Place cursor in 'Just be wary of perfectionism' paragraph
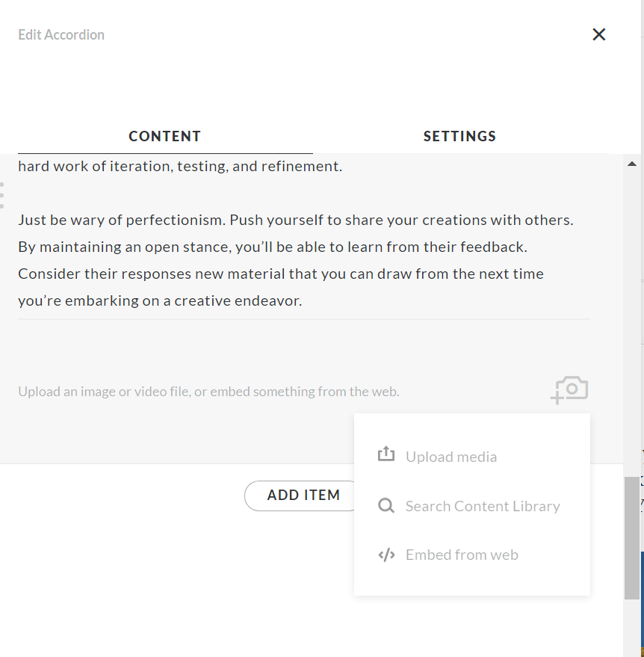 click(295, 221)
